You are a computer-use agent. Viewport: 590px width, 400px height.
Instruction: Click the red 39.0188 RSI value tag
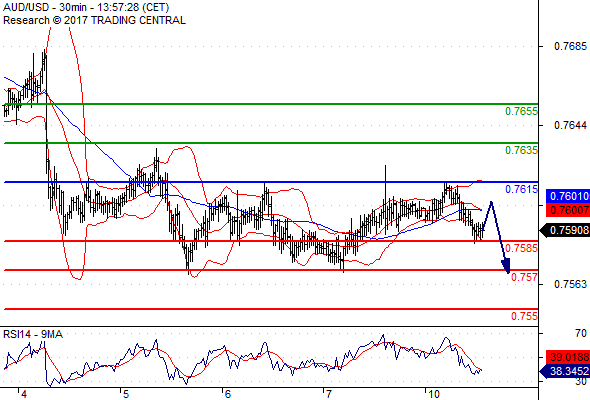pos(568,357)
